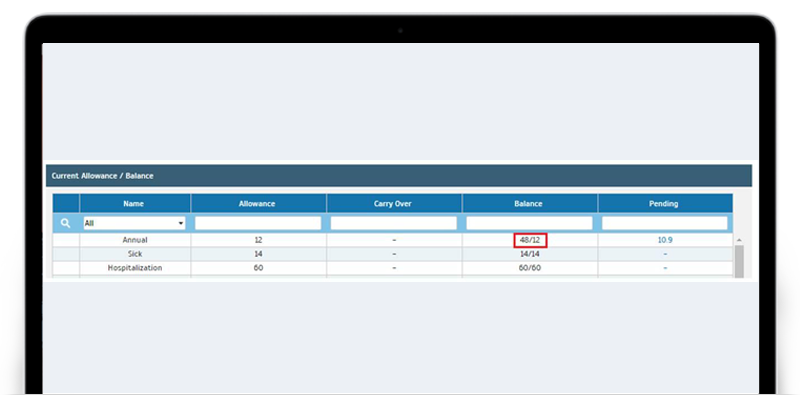The height and width of the screenshot is (395, 800).
Task: Sort by the Allowance column header
Action: pos(258,203)
